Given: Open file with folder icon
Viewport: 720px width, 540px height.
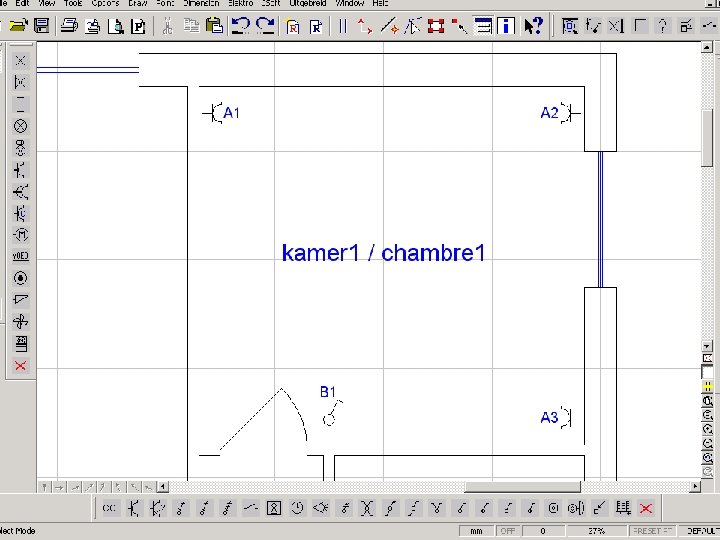Looking at the screenshot, I should tap(18, 26).
